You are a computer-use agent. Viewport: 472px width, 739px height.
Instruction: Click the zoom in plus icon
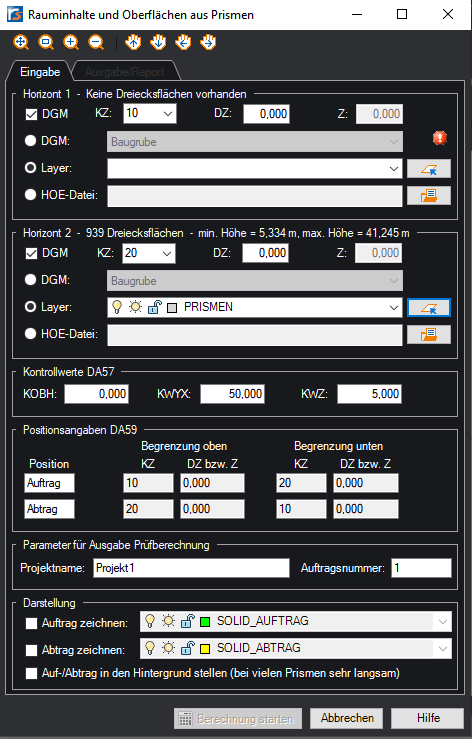71,42
